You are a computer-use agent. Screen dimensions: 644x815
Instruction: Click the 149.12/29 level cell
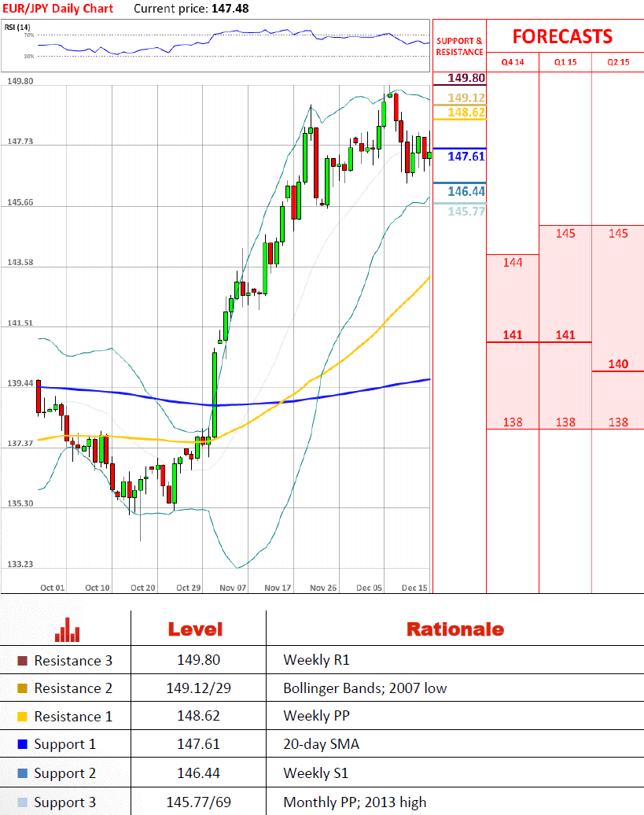[198, 688]
